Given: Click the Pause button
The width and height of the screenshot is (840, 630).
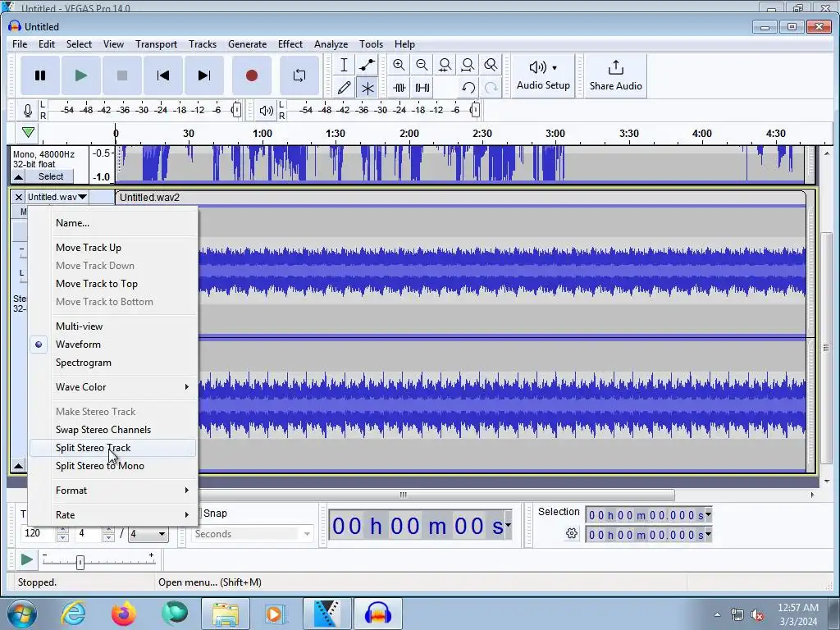Looking at the screenshot, I should [40, 75].
